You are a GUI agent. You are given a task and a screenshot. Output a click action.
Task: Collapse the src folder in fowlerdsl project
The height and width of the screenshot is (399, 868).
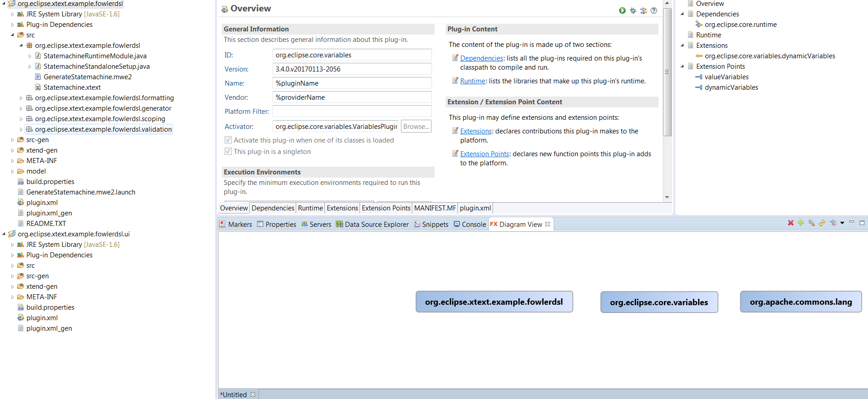coord(12,35)
